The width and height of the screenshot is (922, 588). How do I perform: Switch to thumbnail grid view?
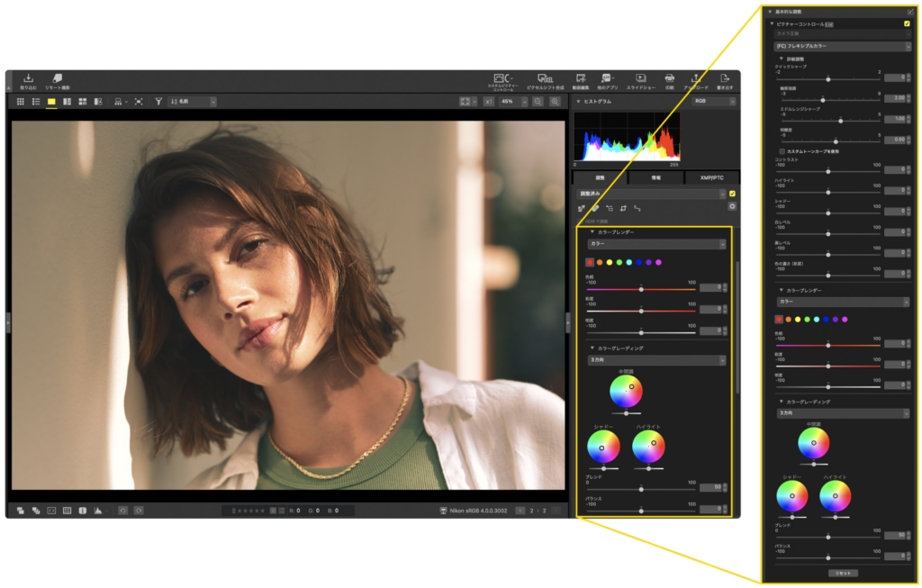[x=21, y=102]
